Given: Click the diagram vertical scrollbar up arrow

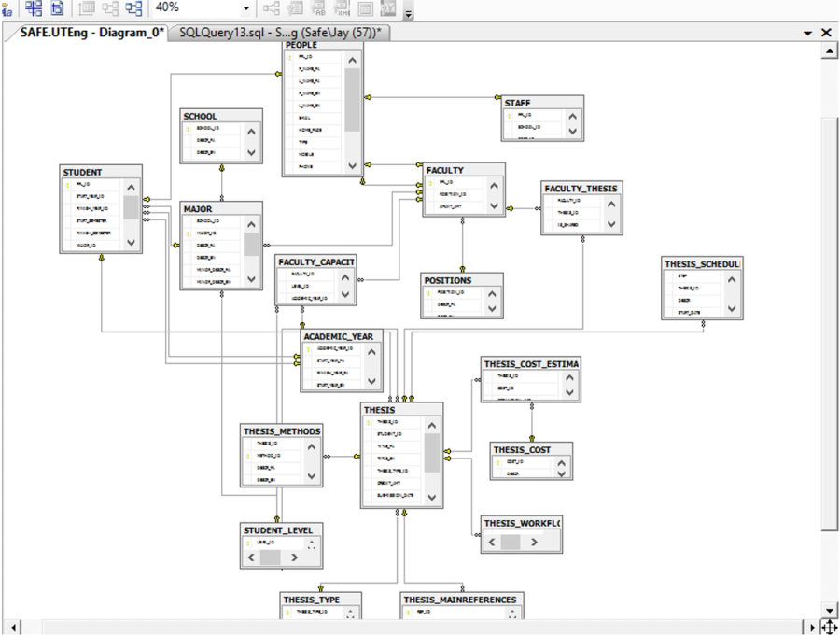Looking at the screenshot, I should click(x=830, y=50).
